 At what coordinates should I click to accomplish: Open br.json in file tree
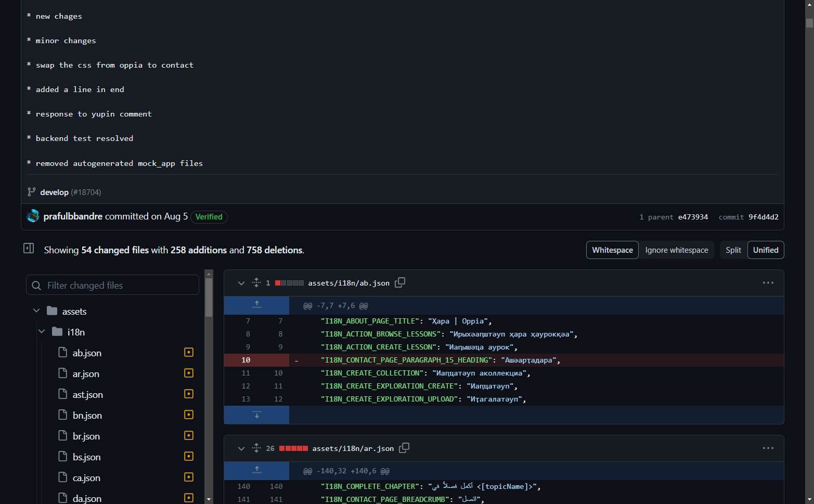[86, 436]
